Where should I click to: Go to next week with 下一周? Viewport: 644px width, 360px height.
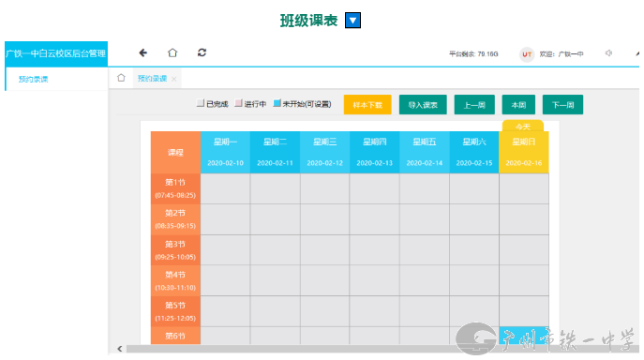(562, 105)
